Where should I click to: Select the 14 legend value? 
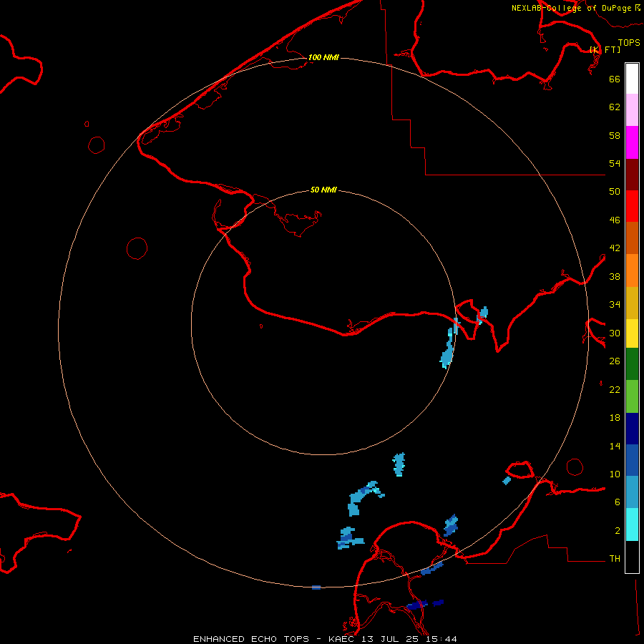click(x=615, y=446)
